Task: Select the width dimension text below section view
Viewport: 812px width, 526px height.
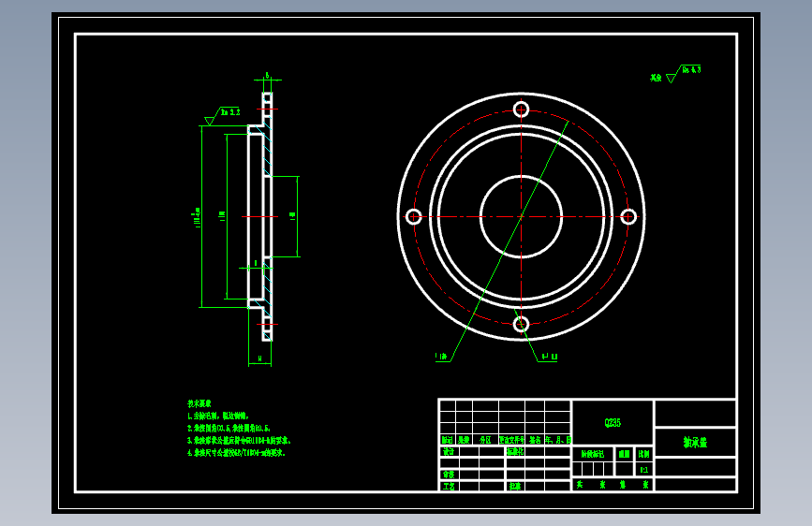Action: [260, 358]
